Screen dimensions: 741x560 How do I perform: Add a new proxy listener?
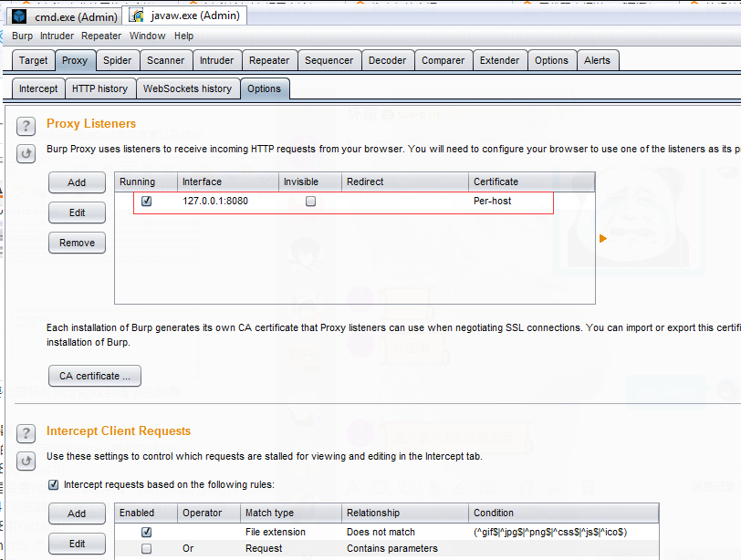pos(77,182)
